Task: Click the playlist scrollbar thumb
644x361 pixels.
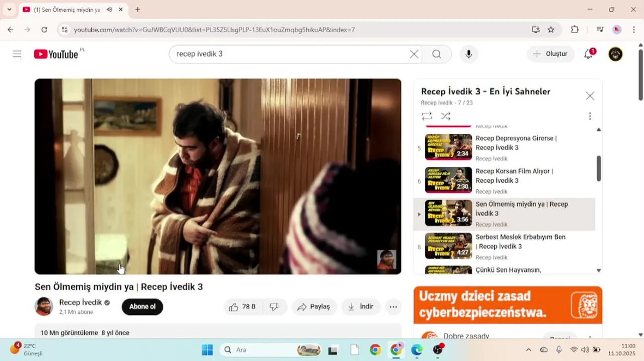Action: pos(598,168)
